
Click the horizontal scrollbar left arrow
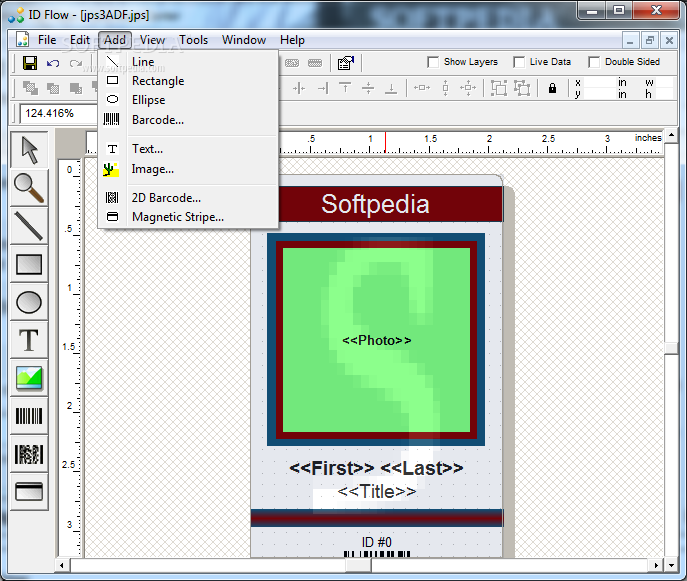click(x=62, y=565)
